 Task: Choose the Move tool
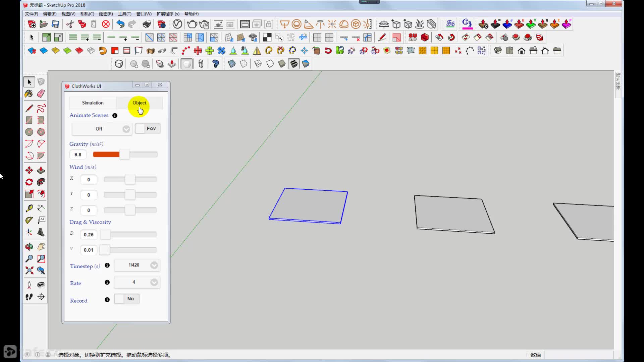click(29, 170)
